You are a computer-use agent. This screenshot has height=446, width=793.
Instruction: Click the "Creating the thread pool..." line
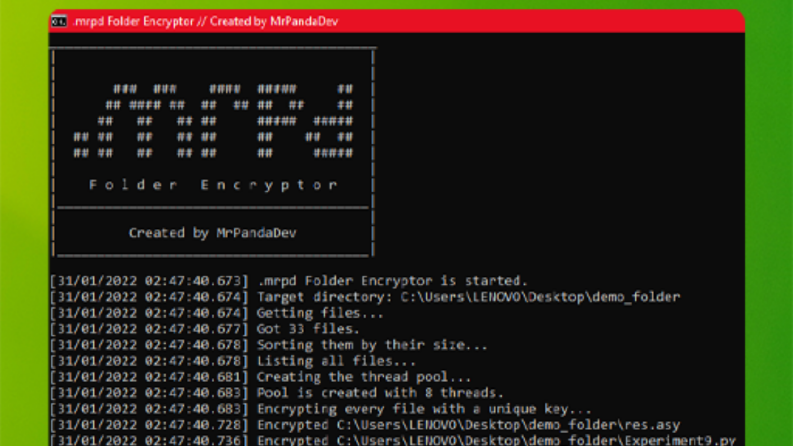[260, 377]
